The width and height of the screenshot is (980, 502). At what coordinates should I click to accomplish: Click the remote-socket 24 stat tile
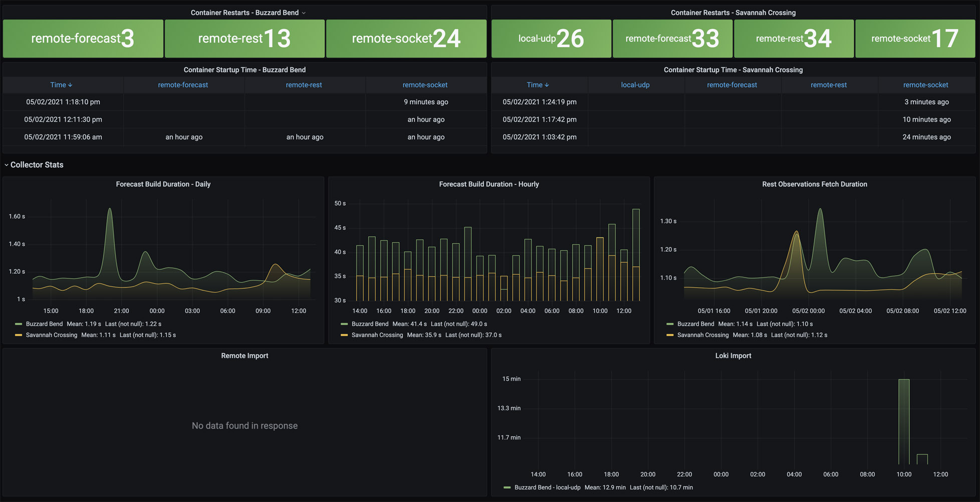click(x=406, y=39)
